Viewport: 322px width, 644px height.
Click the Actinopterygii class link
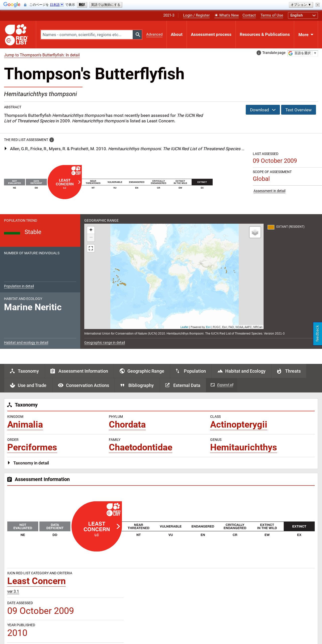[x=238, y=425]
